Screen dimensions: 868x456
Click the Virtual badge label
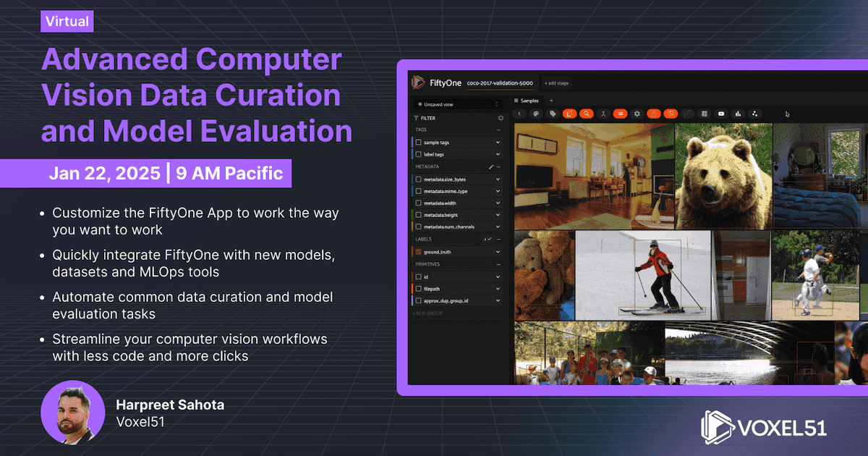pyautogui.click(x=67, y=21)
